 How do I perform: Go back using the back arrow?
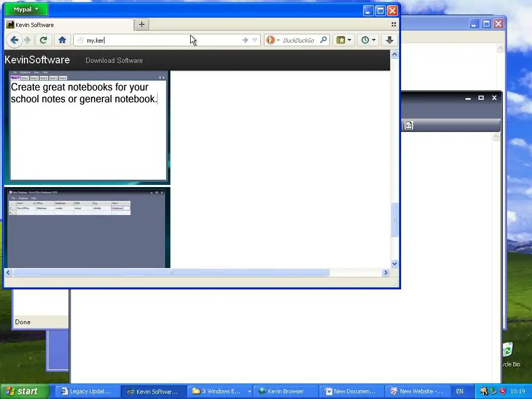pos(14,40)
